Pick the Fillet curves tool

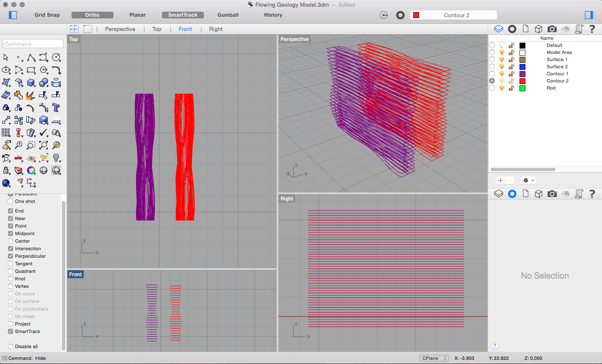[x=56, y=70]
